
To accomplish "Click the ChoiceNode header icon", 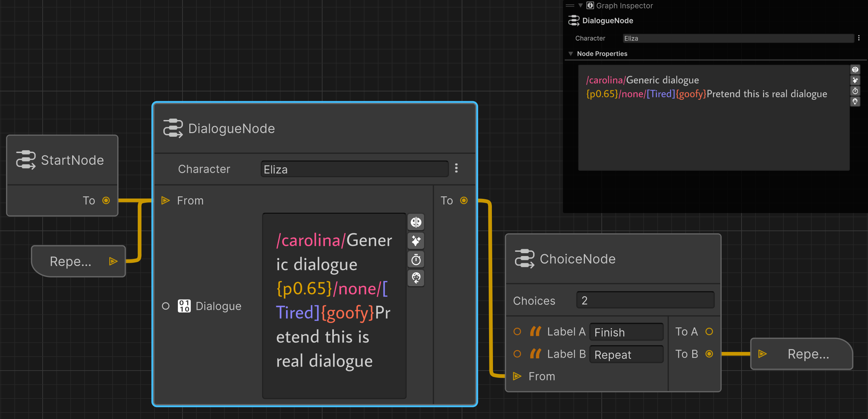I will click(x=525, y=259).
